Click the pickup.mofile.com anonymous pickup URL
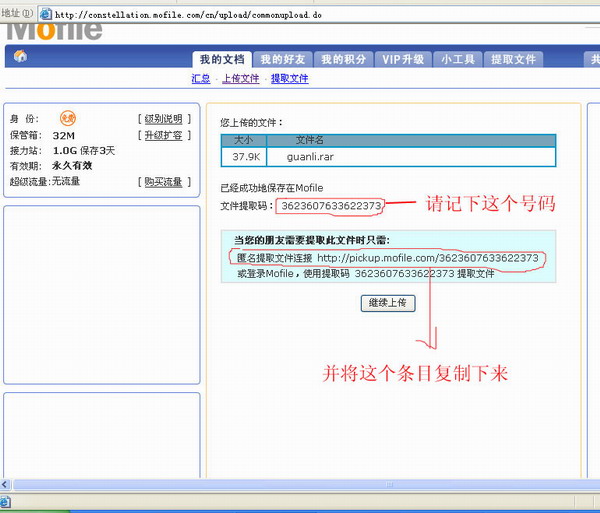 pyautogui.click(x=428, y=258)
